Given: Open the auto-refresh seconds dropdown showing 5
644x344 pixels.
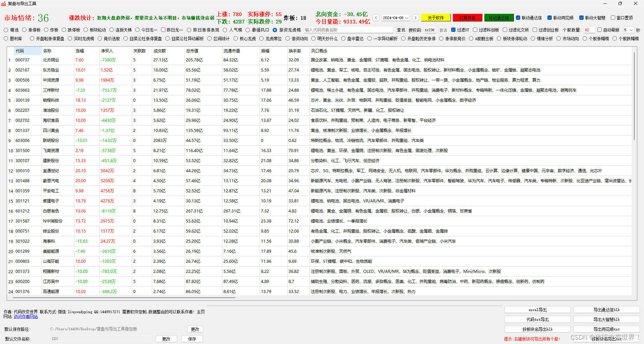Looking at the screenshot, I should pyautogui.click(x=629, y=30).
